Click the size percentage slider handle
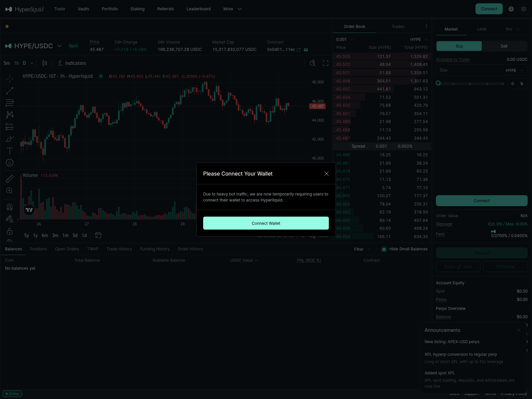This screenshot has width=532, height=399. 438,83
